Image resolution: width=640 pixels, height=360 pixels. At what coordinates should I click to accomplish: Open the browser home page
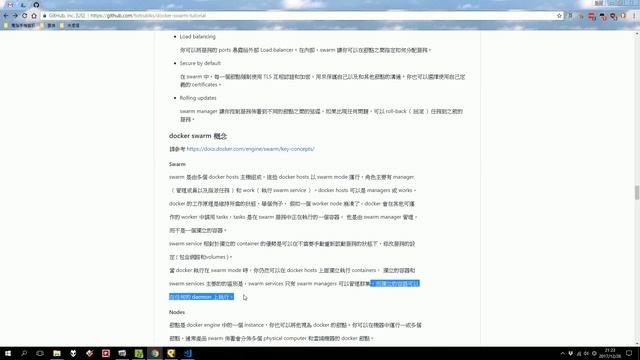(34, 16)
